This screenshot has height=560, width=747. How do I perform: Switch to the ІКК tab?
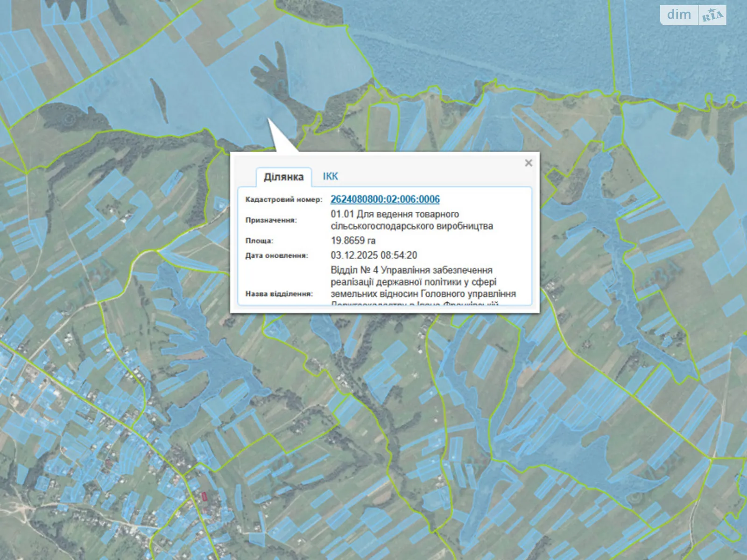(330, 176)
